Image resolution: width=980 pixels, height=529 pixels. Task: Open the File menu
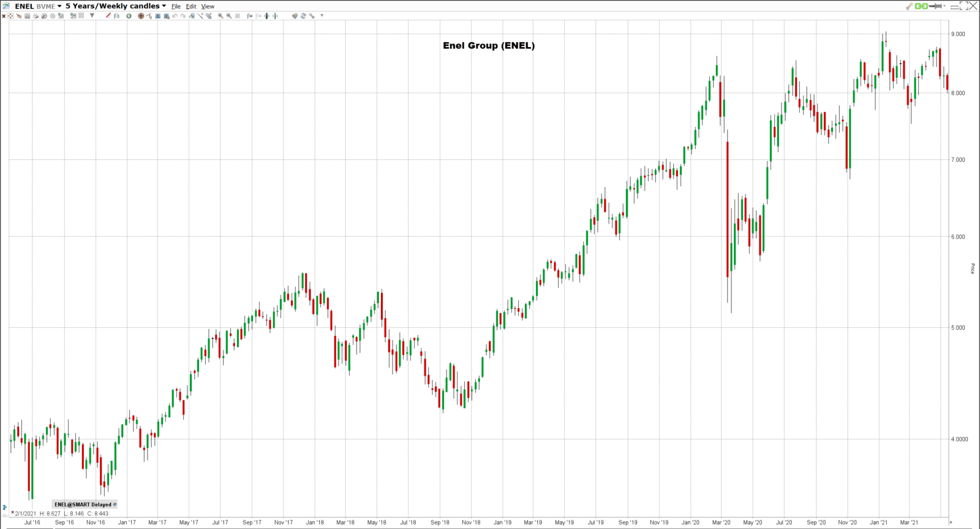click(176, 7)
